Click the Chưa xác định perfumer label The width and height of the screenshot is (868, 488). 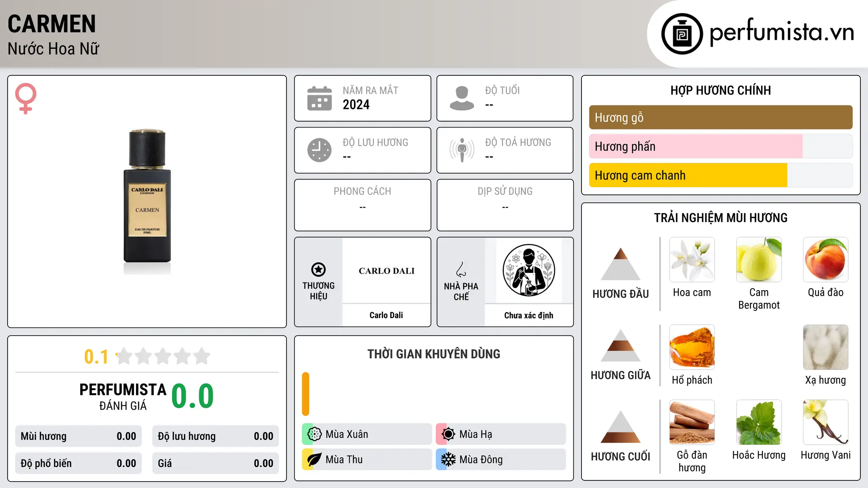pyautogui.click(x=529, y=315)
